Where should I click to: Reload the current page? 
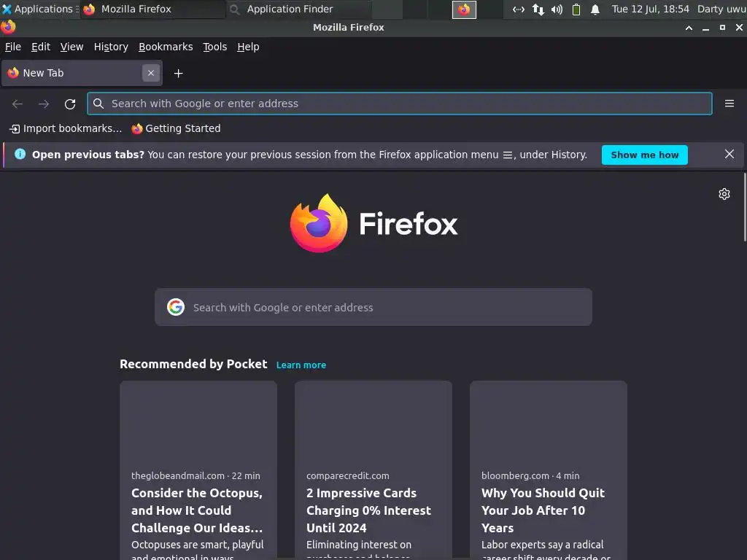click(x=70, y=104)
